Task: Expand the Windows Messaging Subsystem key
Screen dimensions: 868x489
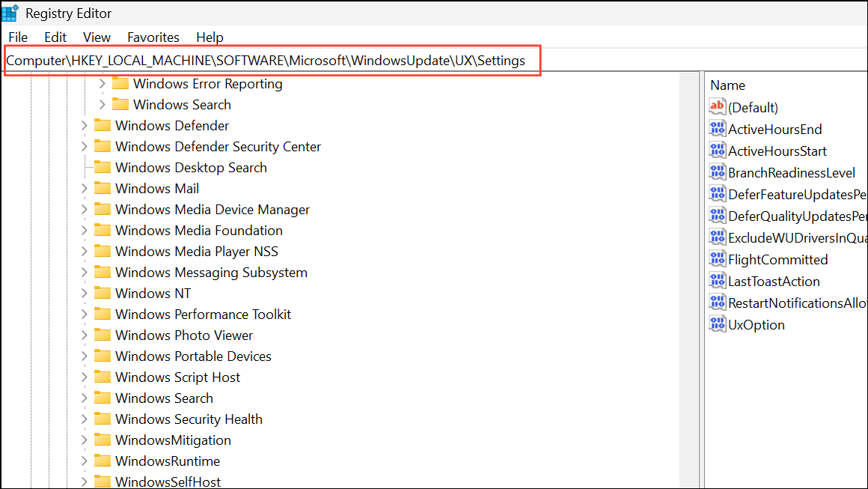Action: pyautogui.click(x=84, y=273)
